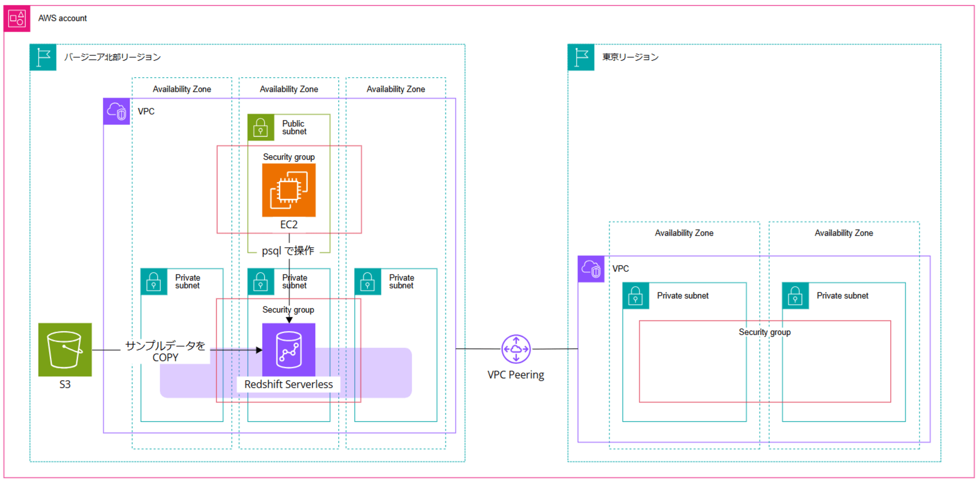Select the Virginia region flag icon
980x482 pixels.
point(43,57)
